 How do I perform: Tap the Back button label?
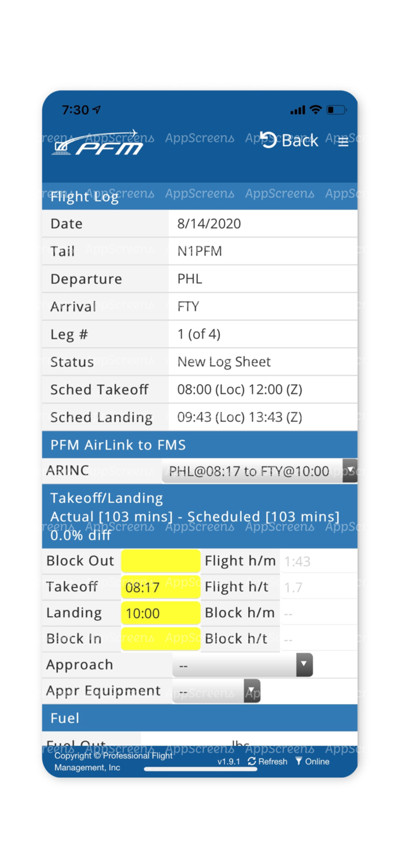pyautogui.click(x=300, y=141)
